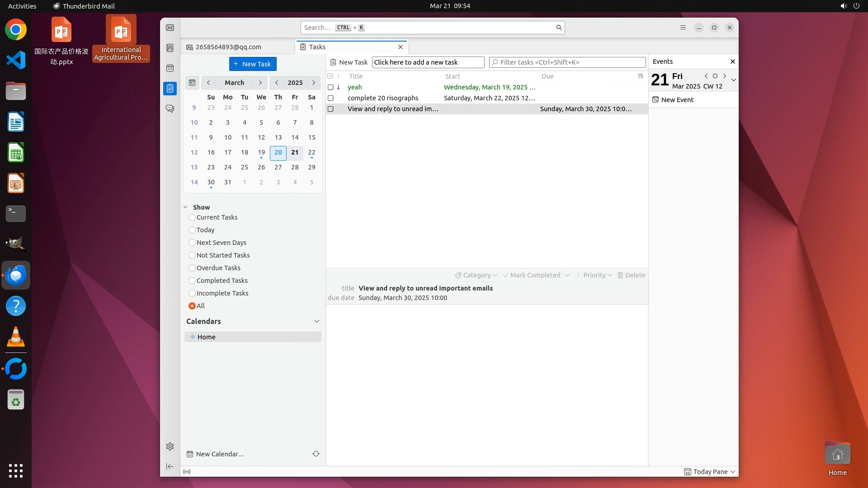Click the Home calendar color dot
Image resolution: width=868 pixels, height=488 pixels.
click(x=193, y=337)
